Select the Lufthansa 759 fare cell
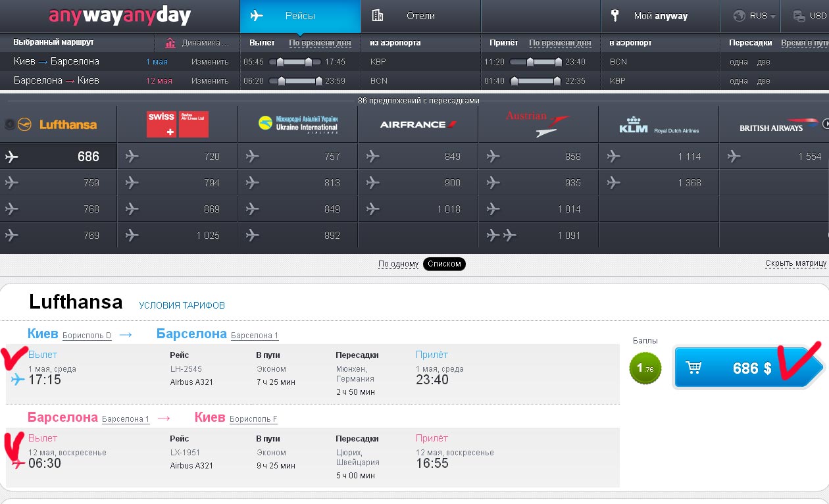This screenshot has width=829, height=504. pos(59,183)
